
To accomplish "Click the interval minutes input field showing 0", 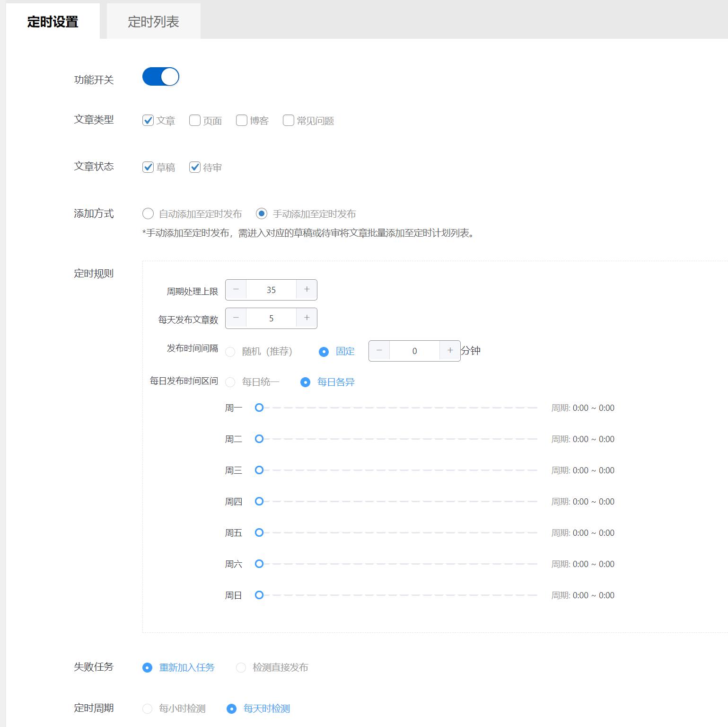I will [x=414, y=351].
